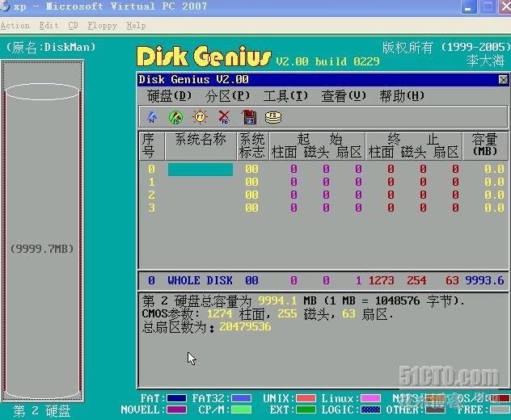511x420 pixels.
Task: Click the 序号 column header
Action: [x=152, y=146]
